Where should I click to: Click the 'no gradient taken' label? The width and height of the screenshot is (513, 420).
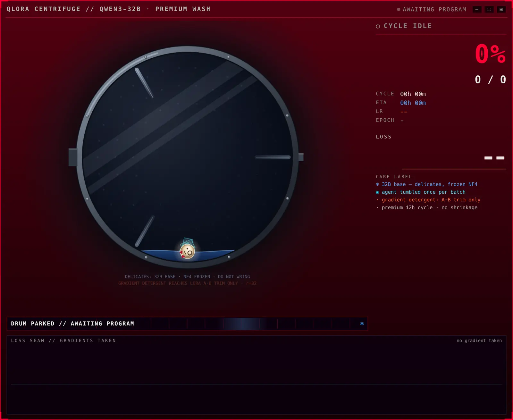tap(479, 340)
